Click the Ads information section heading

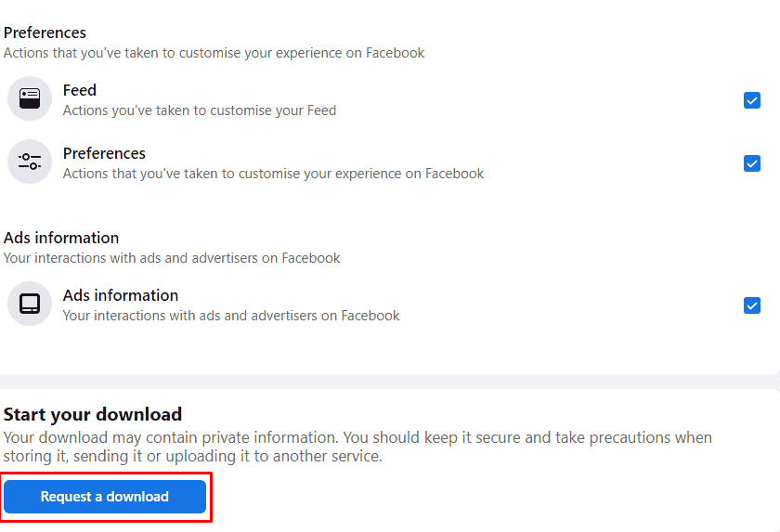[x=61, y=238]
